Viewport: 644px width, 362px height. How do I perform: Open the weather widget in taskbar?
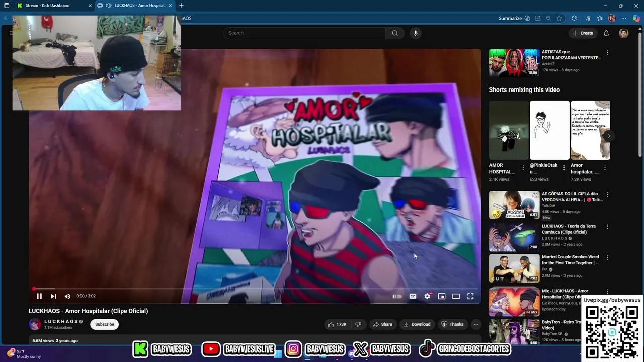(24, 354)
